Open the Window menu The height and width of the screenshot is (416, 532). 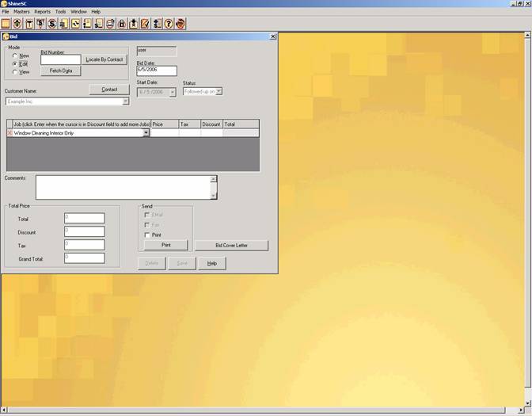78,12
